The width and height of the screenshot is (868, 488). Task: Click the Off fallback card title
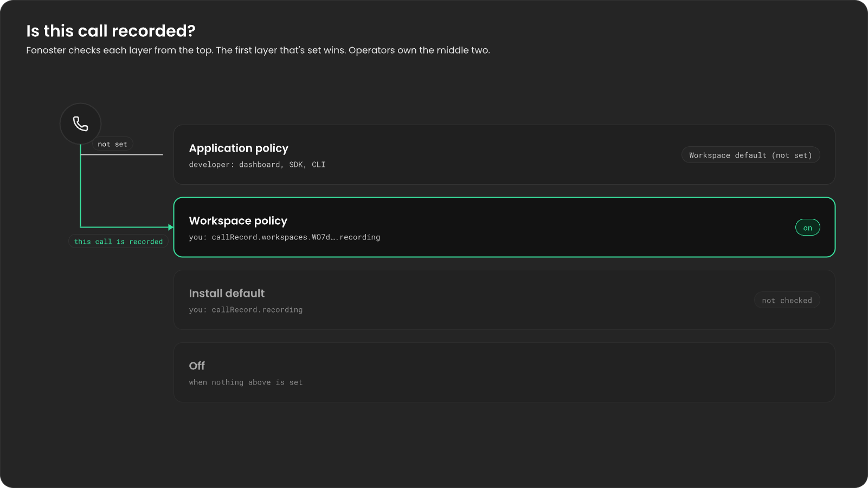click(197, 366)
